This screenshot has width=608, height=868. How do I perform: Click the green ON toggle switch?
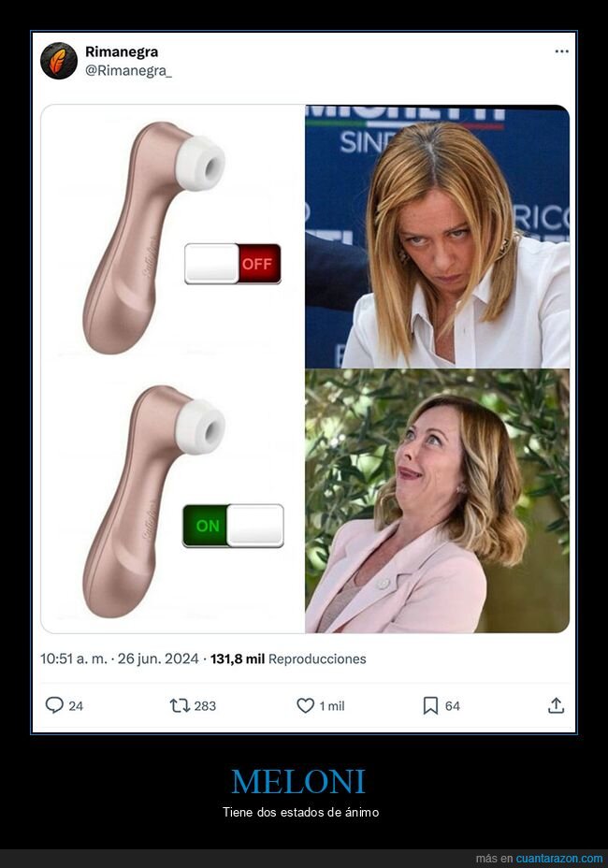point(233,526)
